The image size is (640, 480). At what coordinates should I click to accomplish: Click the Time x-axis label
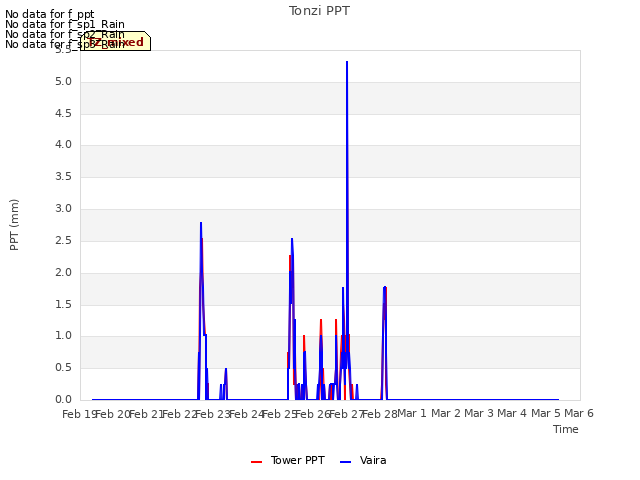pos(565,429)
